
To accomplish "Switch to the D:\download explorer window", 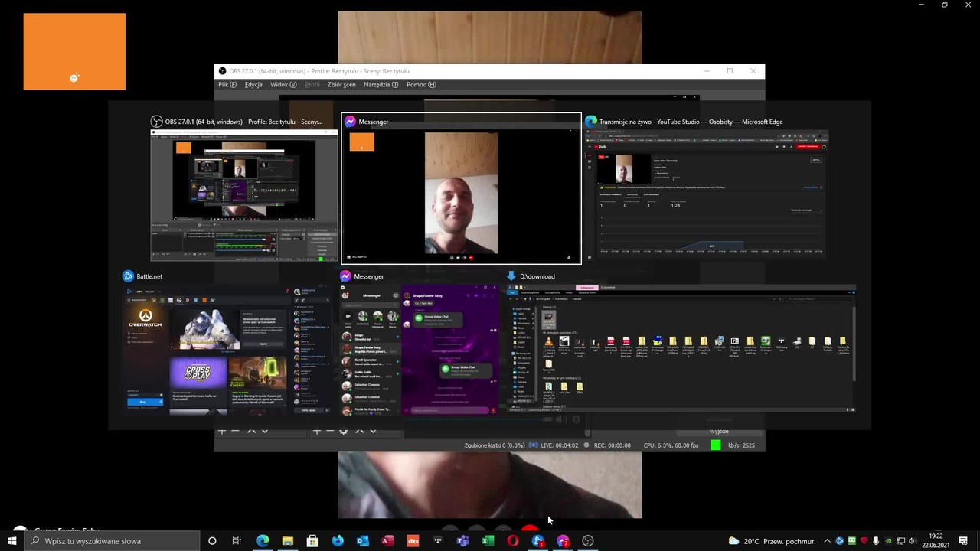I will (x=681, y=343).
